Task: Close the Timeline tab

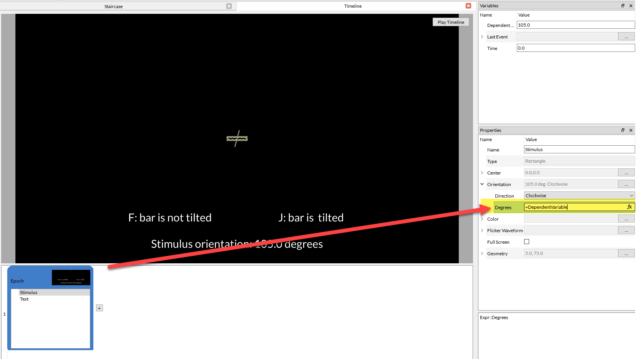Action: click(468, 6)
